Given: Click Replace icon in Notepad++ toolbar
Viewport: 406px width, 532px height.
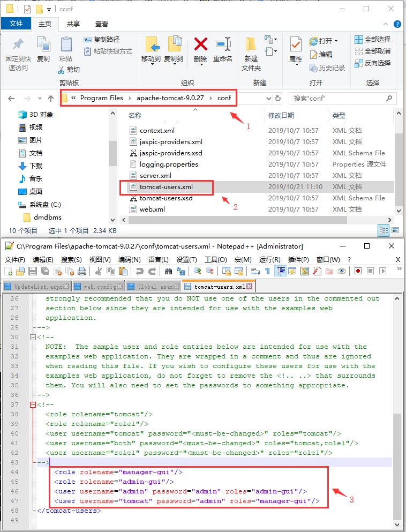Looking at the screenshot, I should (x=181, y=271).
